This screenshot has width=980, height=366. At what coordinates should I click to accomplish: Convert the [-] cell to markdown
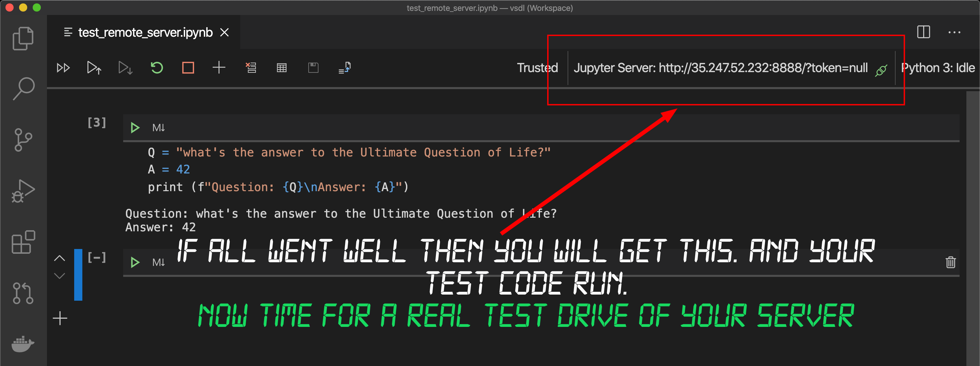(x=158, y=263)
